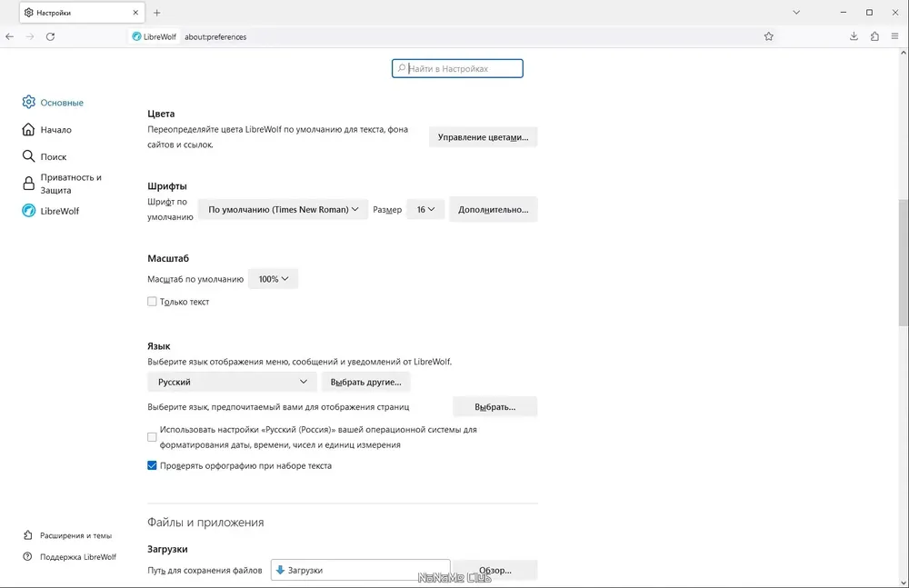The image size is (909, 588).
Task: Click the blue arrow icon in the Загрузки path field
Action: [280, 570]
